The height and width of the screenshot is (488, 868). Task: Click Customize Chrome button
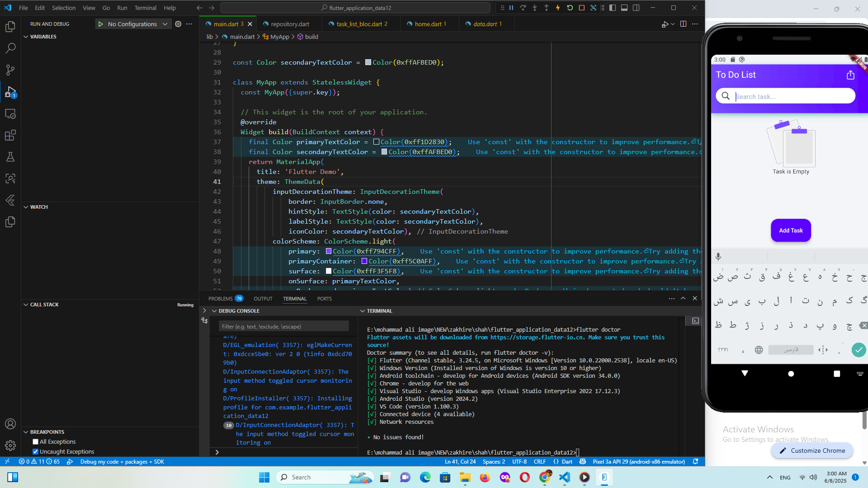[812, 450]
